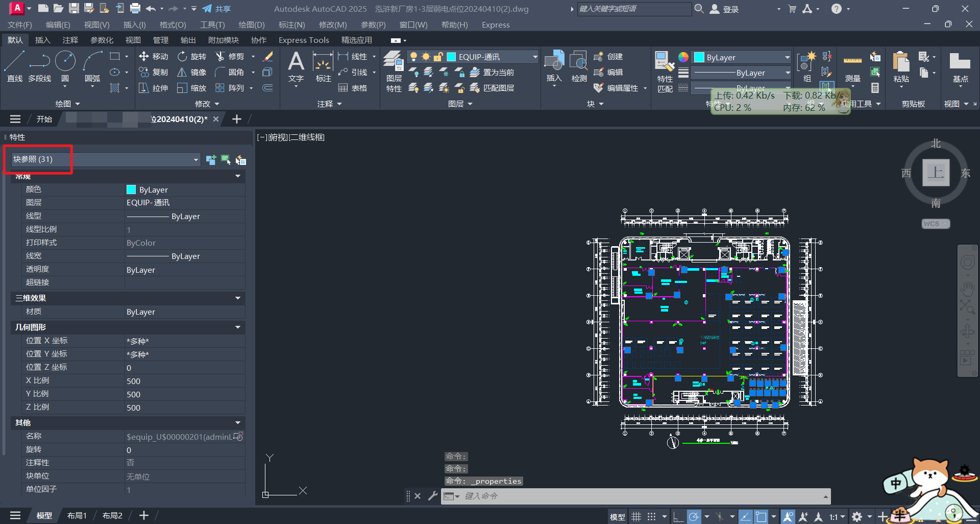Click the cyan 颜色 swatch in Properties

[x=131, y=189]
